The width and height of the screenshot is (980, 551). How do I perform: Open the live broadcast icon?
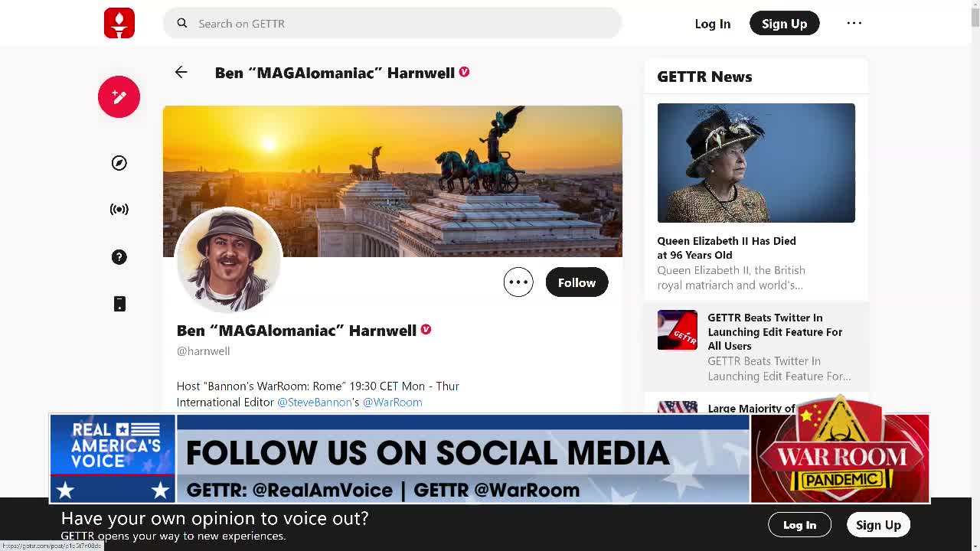point(119,209)
